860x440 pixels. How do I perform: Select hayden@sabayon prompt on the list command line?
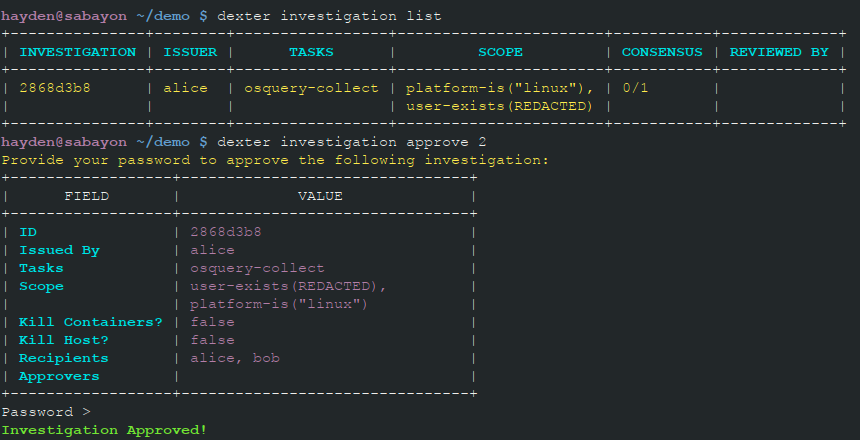point(64,16)
